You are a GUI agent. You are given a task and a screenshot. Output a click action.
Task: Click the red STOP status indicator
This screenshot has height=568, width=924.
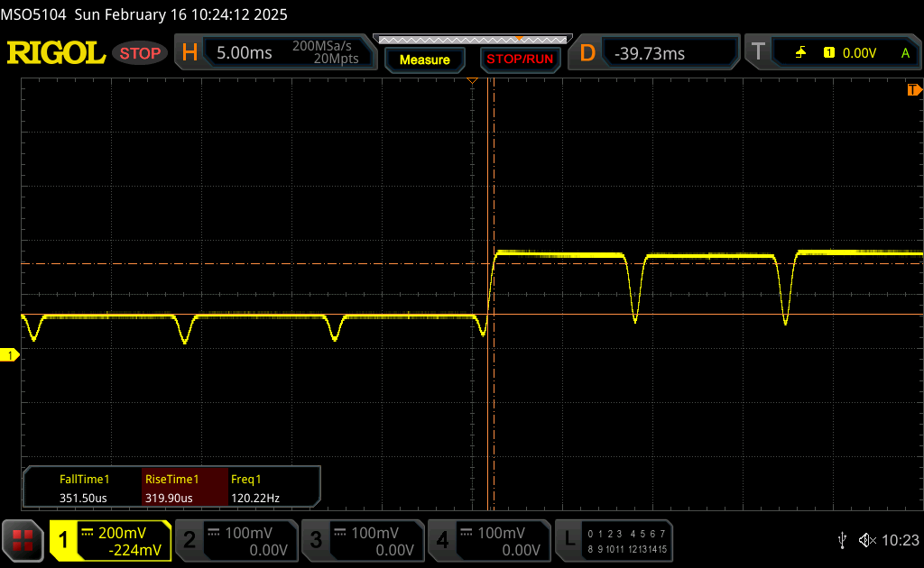tap(140, 53)
